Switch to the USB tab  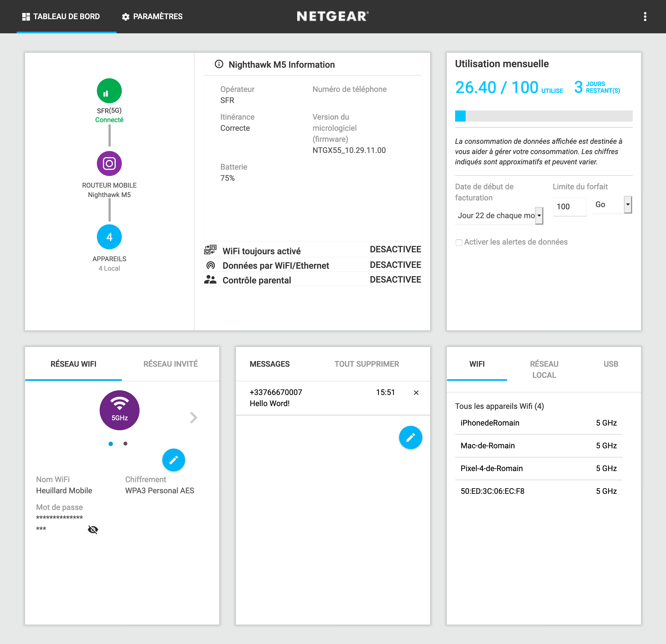tap(610, 364)
